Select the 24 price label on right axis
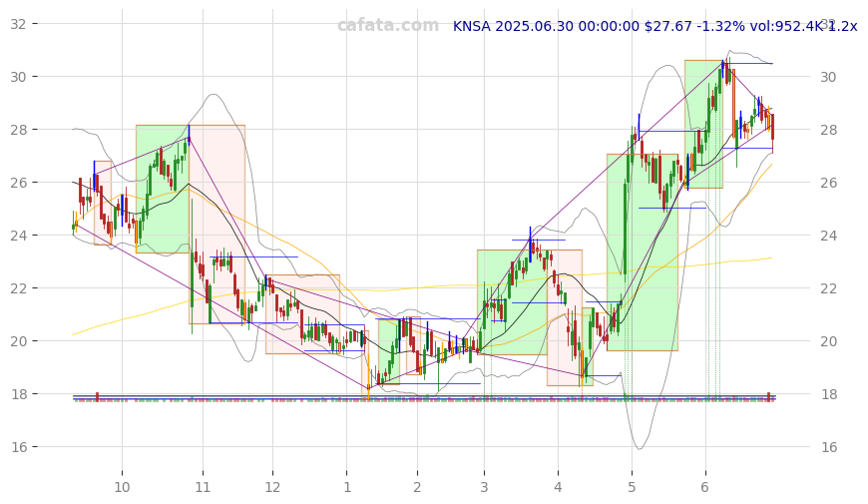The image size is (868, 504). (x=828, y=236)
